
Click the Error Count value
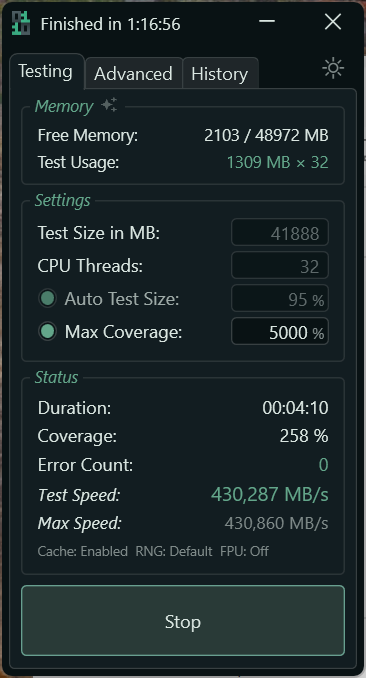[x=323, y=465]
